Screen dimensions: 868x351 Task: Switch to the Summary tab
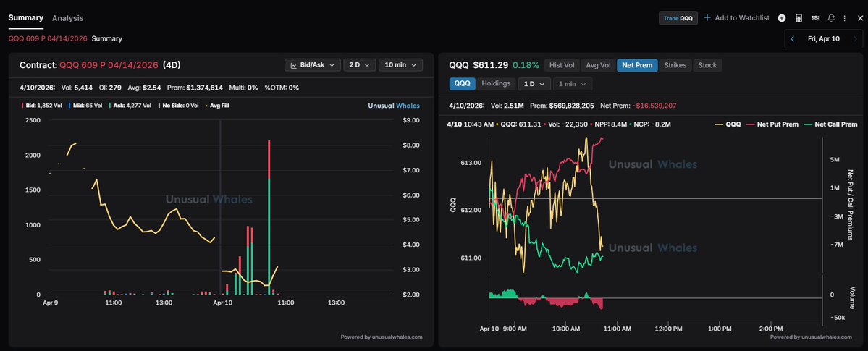pos(25,17)
